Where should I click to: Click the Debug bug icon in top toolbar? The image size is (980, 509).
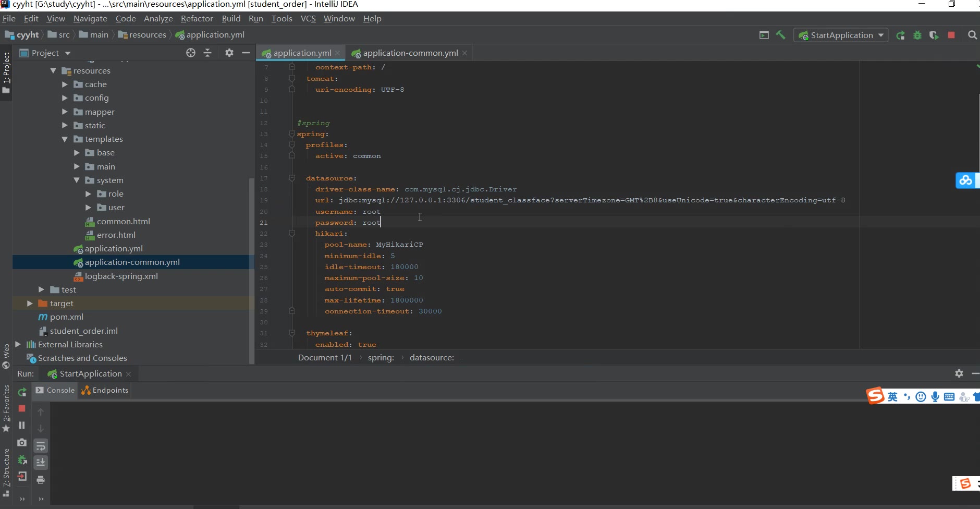coord(917,35)
